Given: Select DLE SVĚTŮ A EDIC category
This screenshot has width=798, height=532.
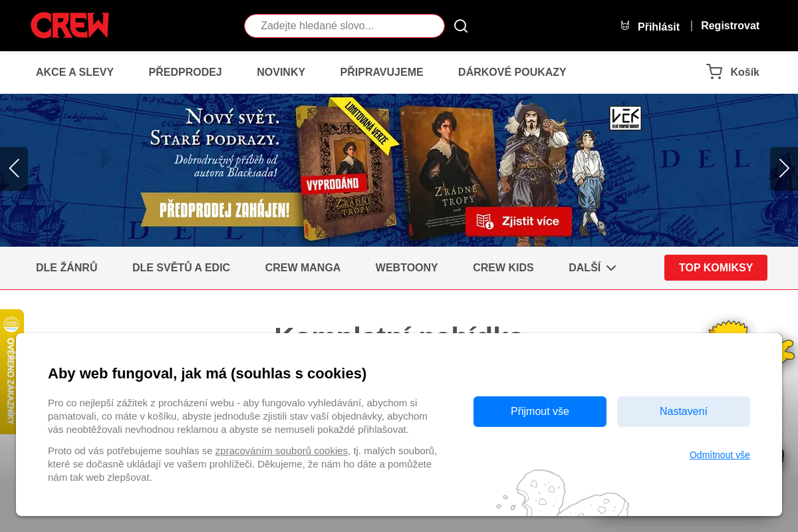Looking at the screenshot, I should coord(181,268).
